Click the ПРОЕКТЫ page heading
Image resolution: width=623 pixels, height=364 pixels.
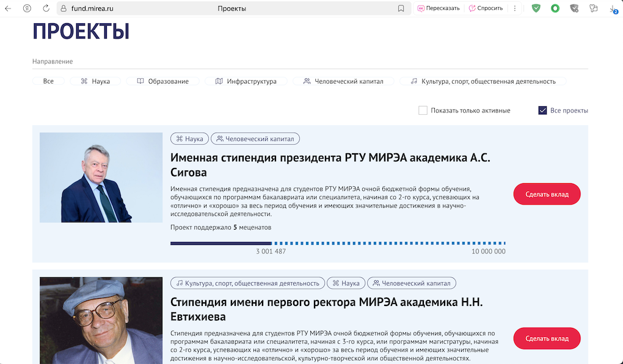tap(81, 31)
